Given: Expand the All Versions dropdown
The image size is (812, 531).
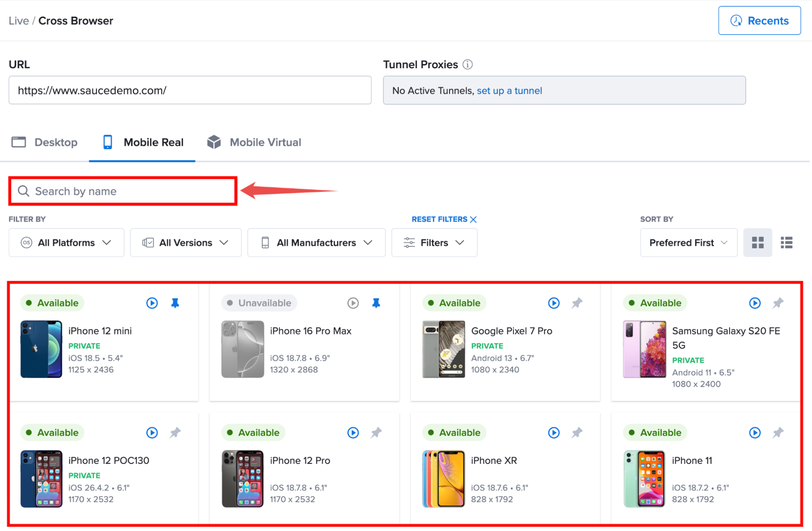Looking at the screenshot, I should [x=186, y=243].
